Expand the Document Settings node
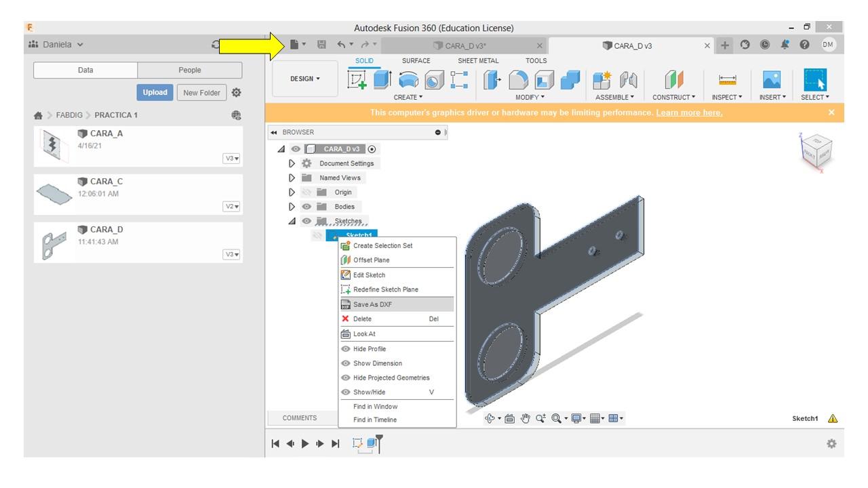The height and width of the screenshot is (488, 868). 292,163
